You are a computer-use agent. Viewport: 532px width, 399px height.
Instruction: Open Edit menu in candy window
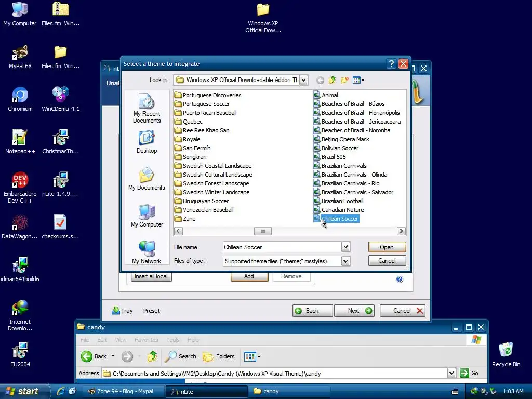coord(102,340)
